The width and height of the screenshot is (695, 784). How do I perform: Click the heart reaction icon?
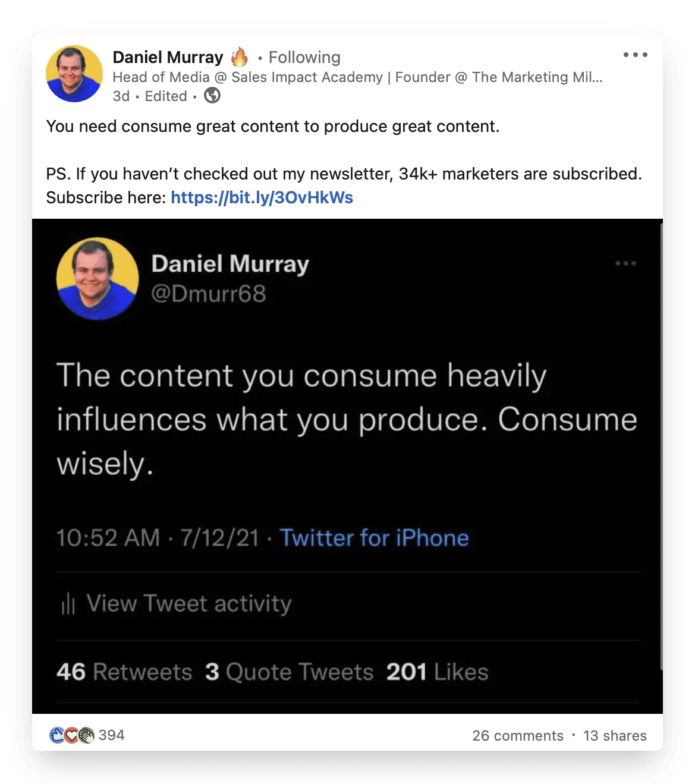pos(71,735)
